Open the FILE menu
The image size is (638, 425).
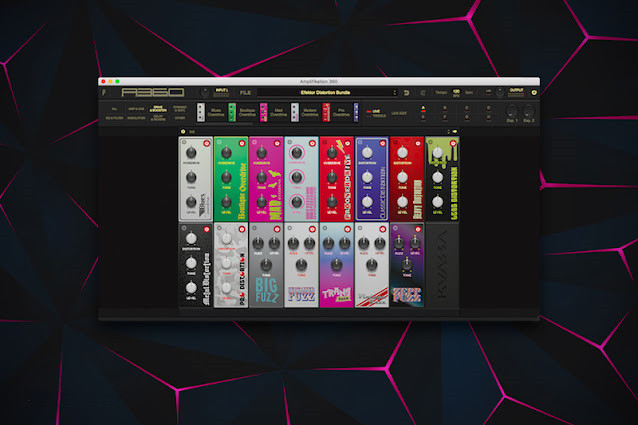tap(245, 93)
